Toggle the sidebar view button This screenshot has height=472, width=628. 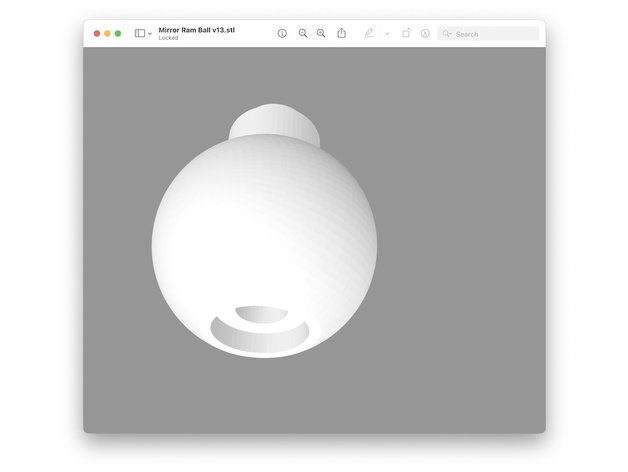139,34
